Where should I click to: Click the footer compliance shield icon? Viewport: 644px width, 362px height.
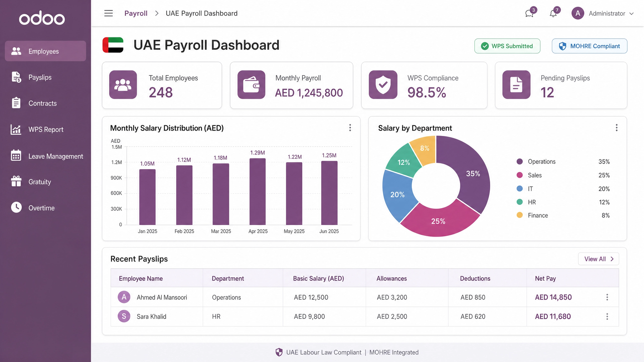[279, 352]
